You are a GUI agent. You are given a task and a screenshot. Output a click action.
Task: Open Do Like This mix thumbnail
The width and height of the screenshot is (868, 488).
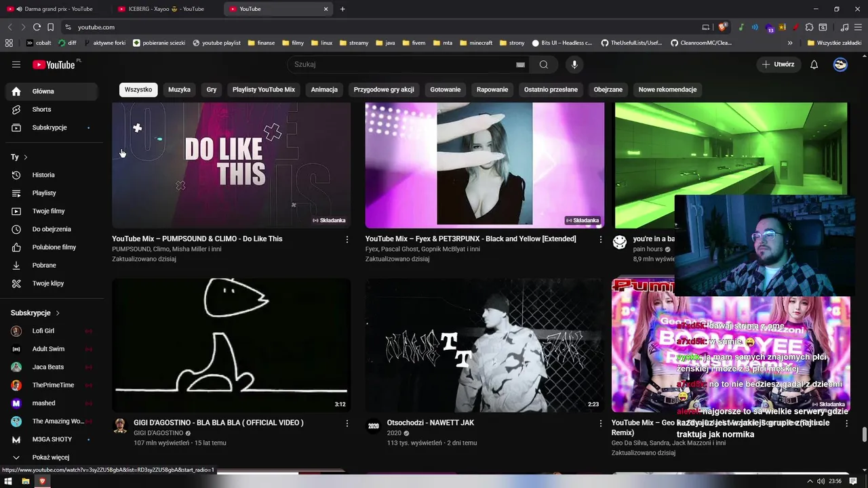pos(231,165)
